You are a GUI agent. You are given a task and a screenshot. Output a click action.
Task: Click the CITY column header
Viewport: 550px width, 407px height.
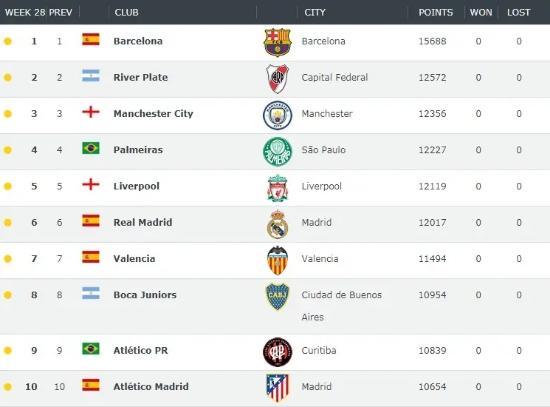click(315, 13)
